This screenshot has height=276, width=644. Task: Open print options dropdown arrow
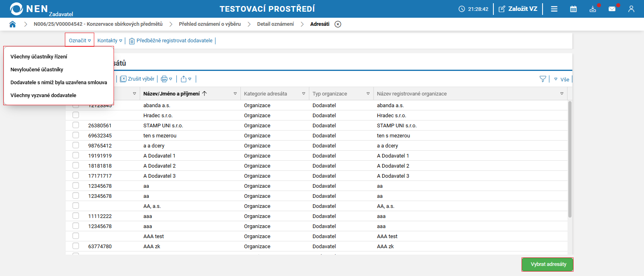[171, 79]
